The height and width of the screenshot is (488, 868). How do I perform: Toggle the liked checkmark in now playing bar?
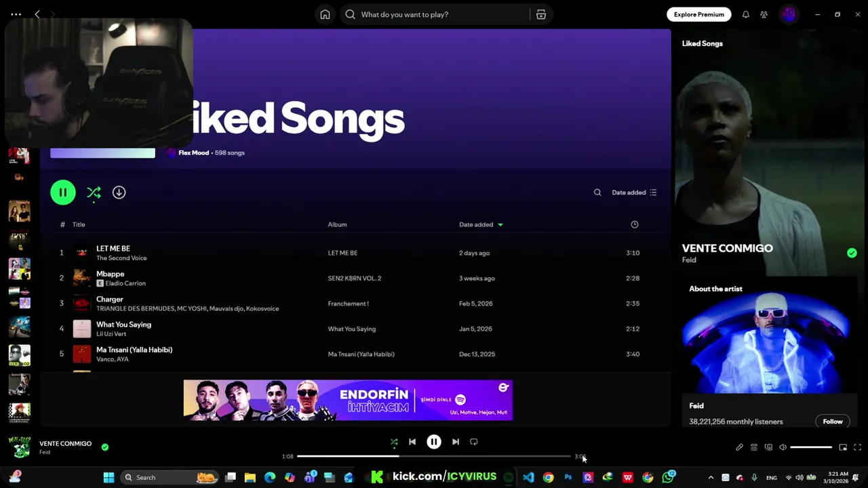[105, 447]
